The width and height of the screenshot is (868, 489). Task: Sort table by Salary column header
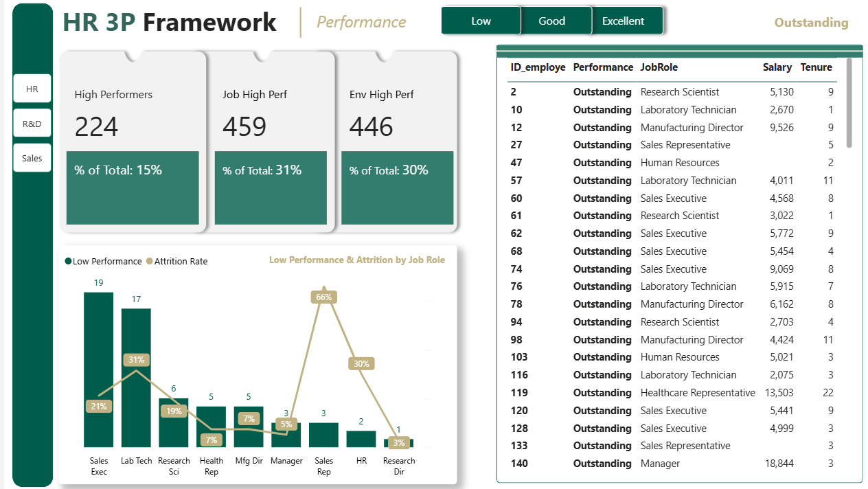click(777, 67)
